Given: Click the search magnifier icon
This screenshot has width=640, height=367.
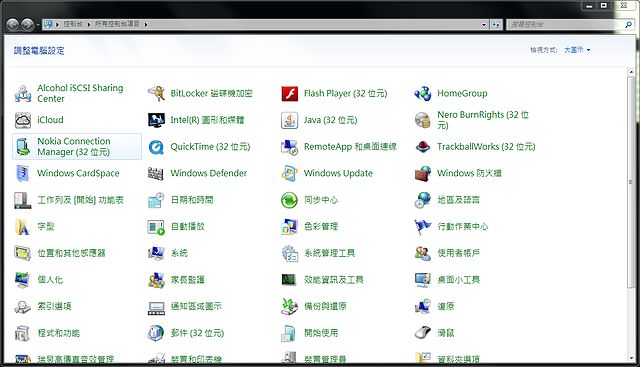Looking at the screenshot, I should 628,24.
